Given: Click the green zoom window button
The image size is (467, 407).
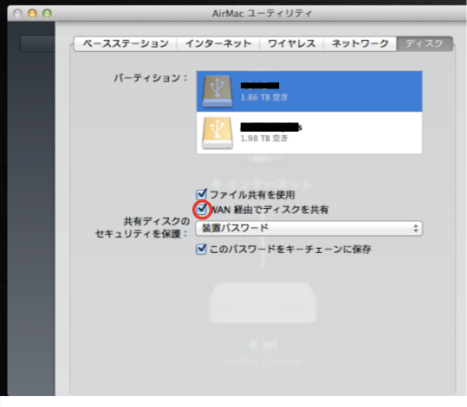Looking at the screenshot, I should [47, 13].
